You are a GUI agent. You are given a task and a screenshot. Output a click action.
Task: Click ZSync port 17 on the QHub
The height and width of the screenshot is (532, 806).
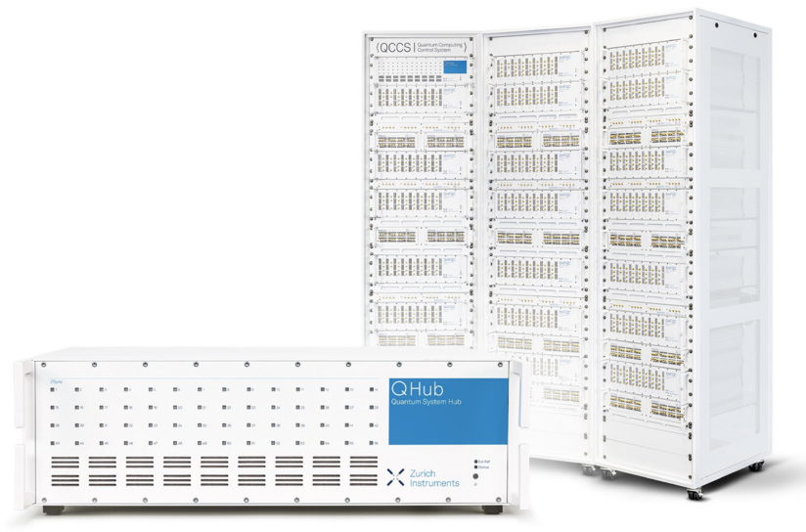(x=102, y=407)
